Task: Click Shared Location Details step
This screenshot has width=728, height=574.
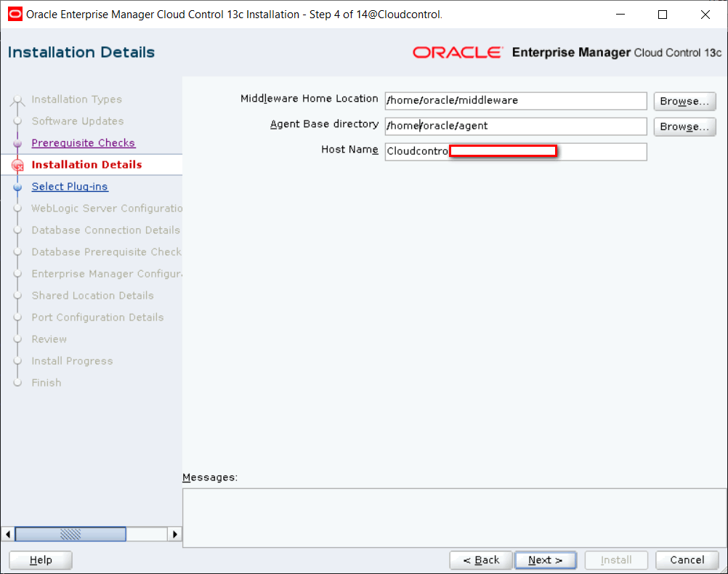Action: click(92, 296)
